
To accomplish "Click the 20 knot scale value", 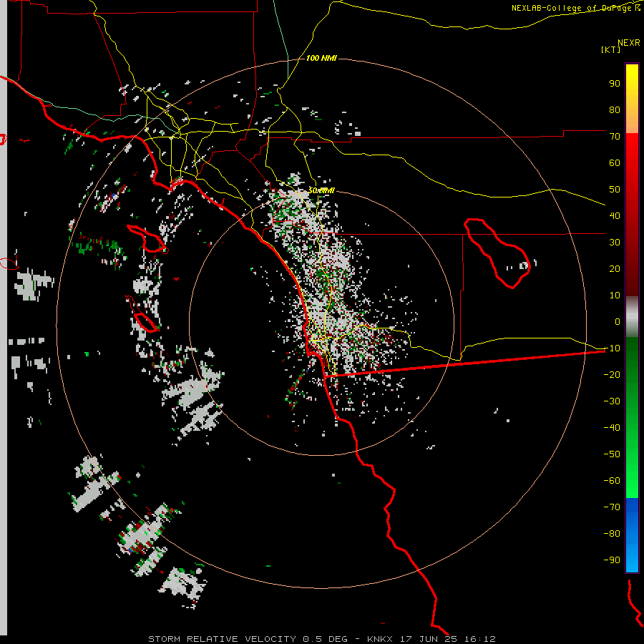I will 615,269.
